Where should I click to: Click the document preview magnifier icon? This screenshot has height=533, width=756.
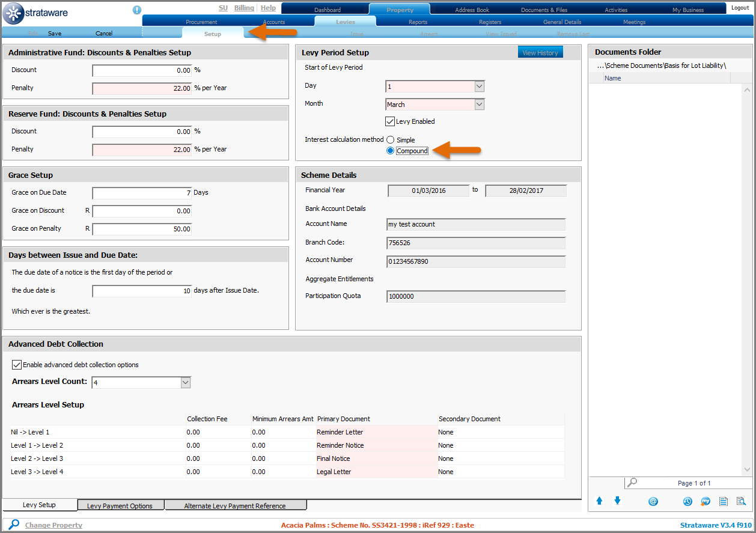741,501
